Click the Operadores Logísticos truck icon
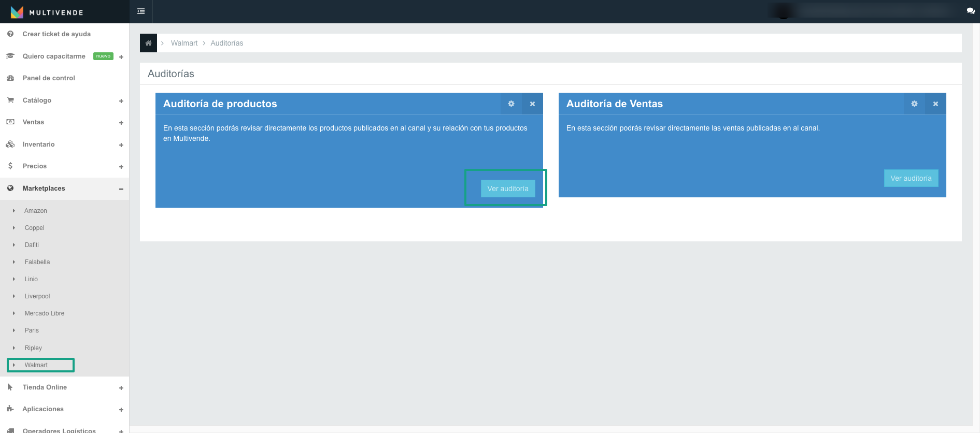This screenshot has width=980, height=433. (x=10, y=430)
